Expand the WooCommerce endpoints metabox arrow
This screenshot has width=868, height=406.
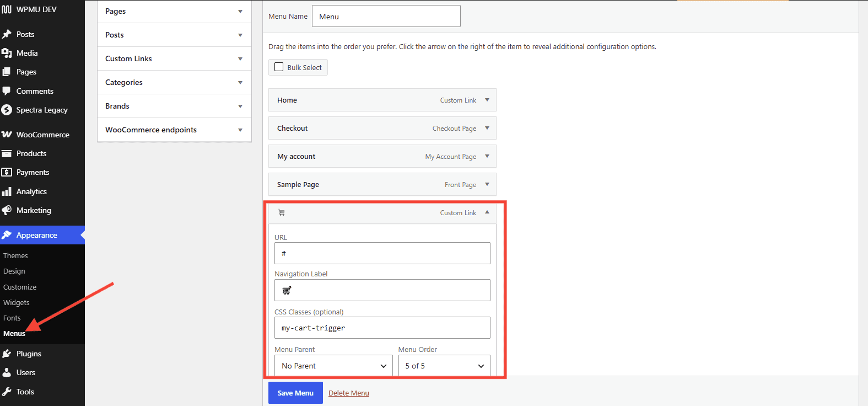[x=240, y=130]
